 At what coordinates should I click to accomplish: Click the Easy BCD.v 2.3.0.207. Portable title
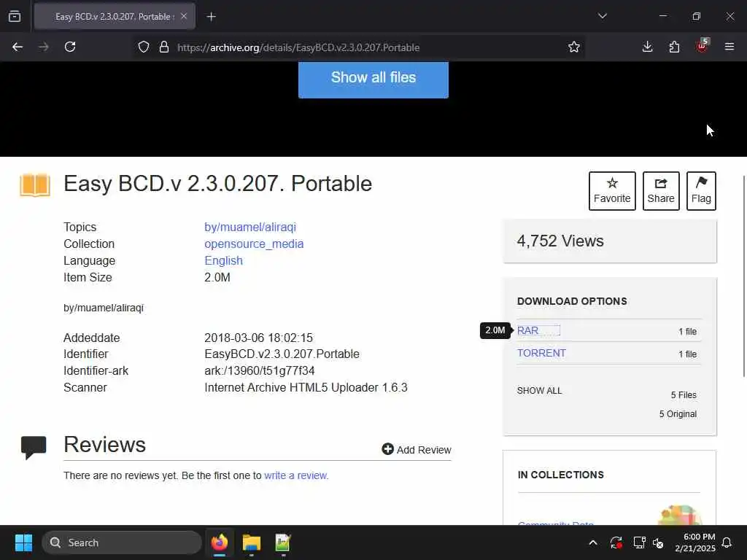[217, 184]
